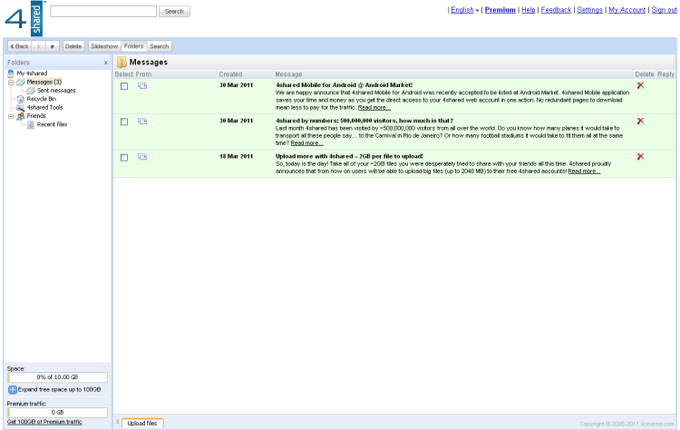
Task: Click the Premium traffic bar showing 0 GB
Action: 57,413
